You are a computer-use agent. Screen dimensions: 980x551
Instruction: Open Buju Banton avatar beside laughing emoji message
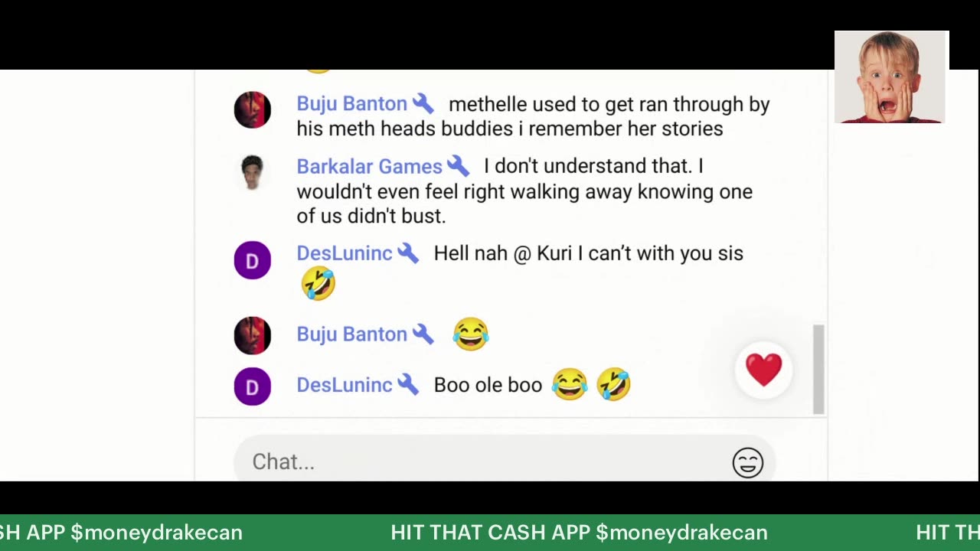pos(252,335)
